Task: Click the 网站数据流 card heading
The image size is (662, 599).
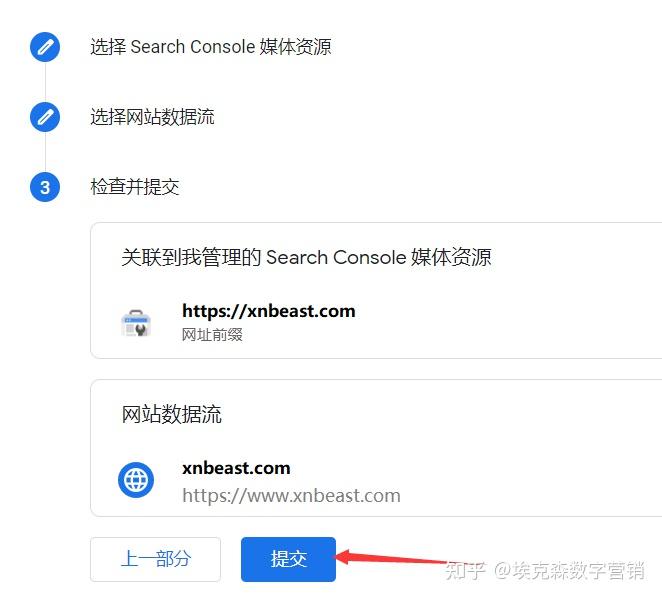Action: tap(171, 414)
